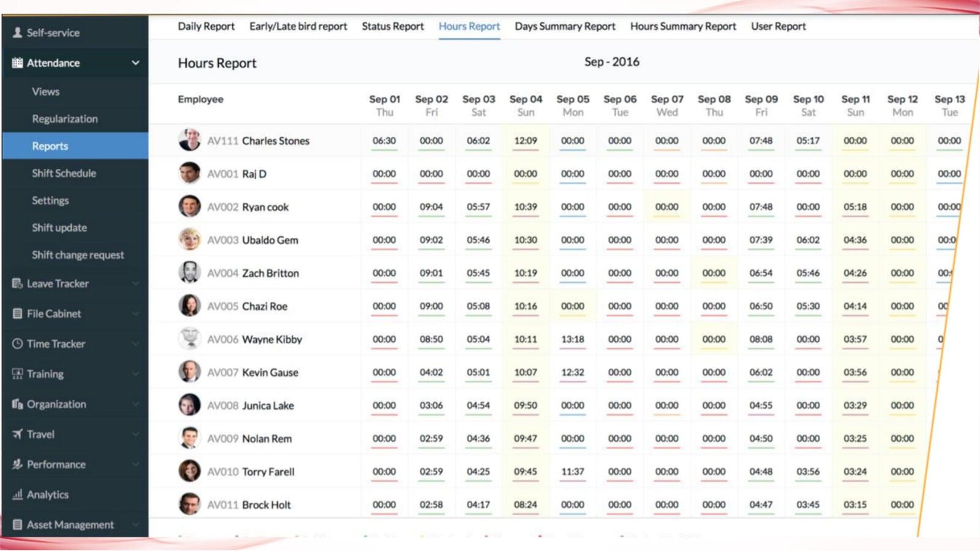
Task: Switch to the Daily Report tab
Action: [x=206, y=26]
